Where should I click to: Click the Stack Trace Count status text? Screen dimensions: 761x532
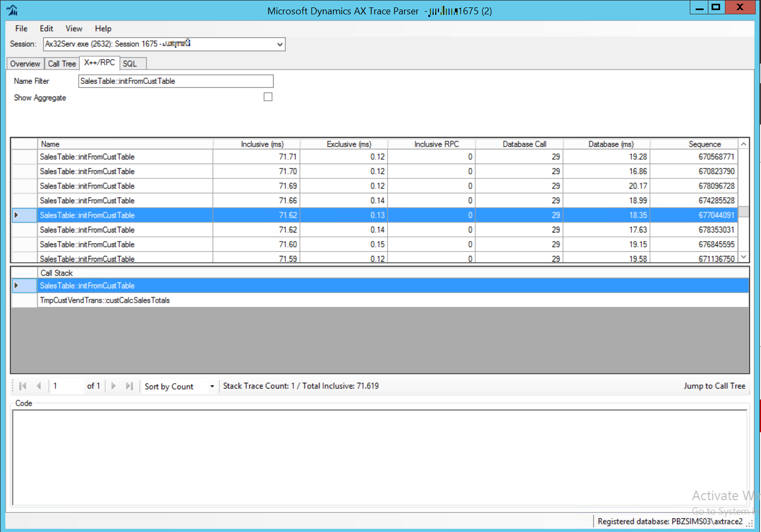(301, 386)
